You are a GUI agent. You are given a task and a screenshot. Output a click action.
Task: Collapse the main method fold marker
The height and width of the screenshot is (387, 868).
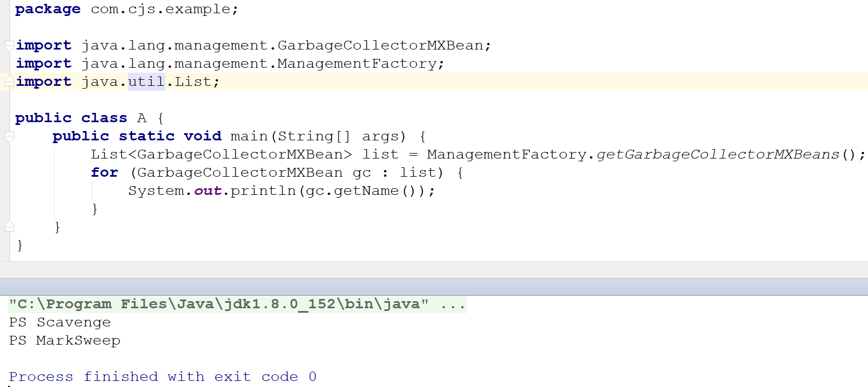[x=9, y=136]
